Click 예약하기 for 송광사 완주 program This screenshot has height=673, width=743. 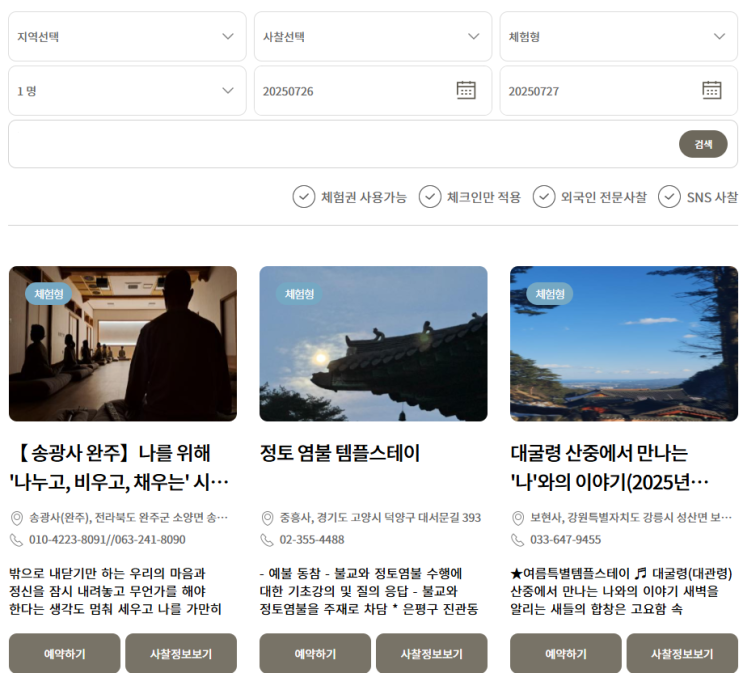point(64,654)
